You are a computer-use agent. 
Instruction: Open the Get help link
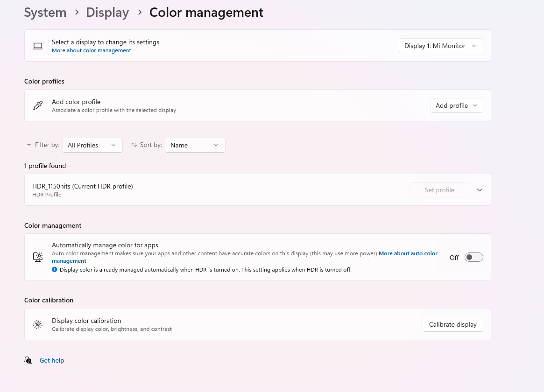(x=52, y=360)
